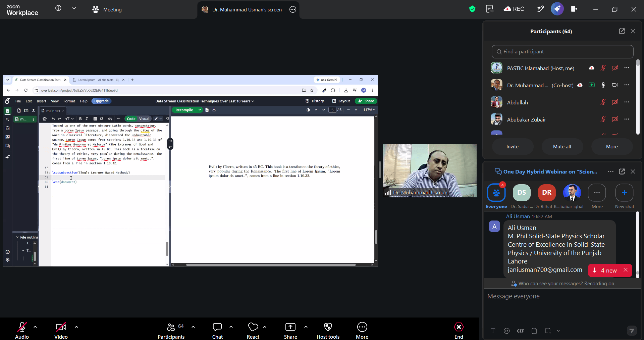This screenshot has width=644, height=340.
Task: Click the green encryption shield icon
Action: (472, 9)
